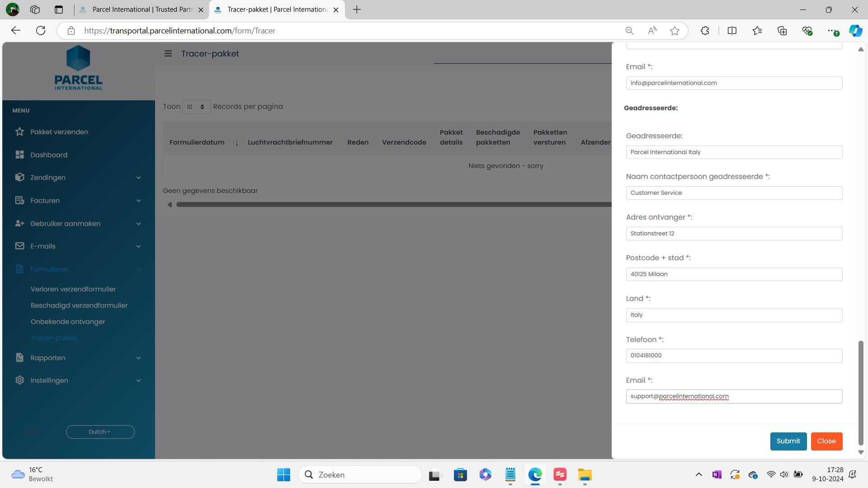Click into the Telefoon input field
The height and width of the screenshot is (488, 868).
click(x=734, y=356)
